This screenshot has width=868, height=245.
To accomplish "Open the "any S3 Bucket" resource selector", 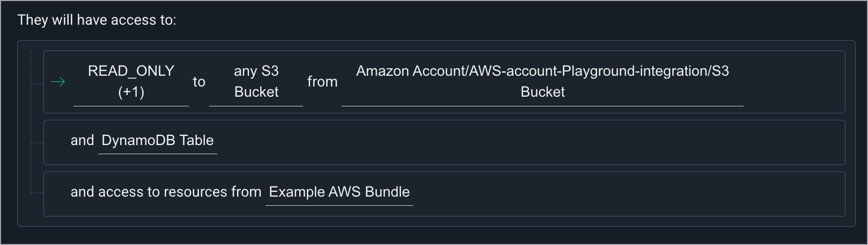I will click(x=256, y=82).
